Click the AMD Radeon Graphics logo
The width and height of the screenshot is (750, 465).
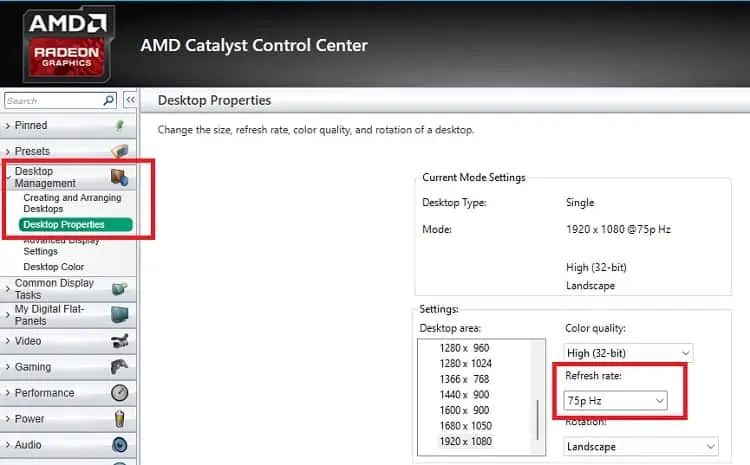pos(68,44)
